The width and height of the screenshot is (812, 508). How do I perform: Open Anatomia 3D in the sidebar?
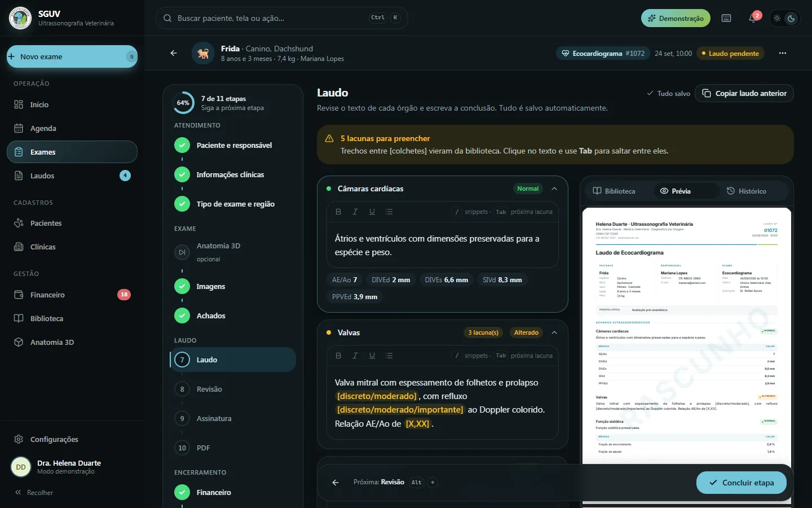(x=72, y=342)
